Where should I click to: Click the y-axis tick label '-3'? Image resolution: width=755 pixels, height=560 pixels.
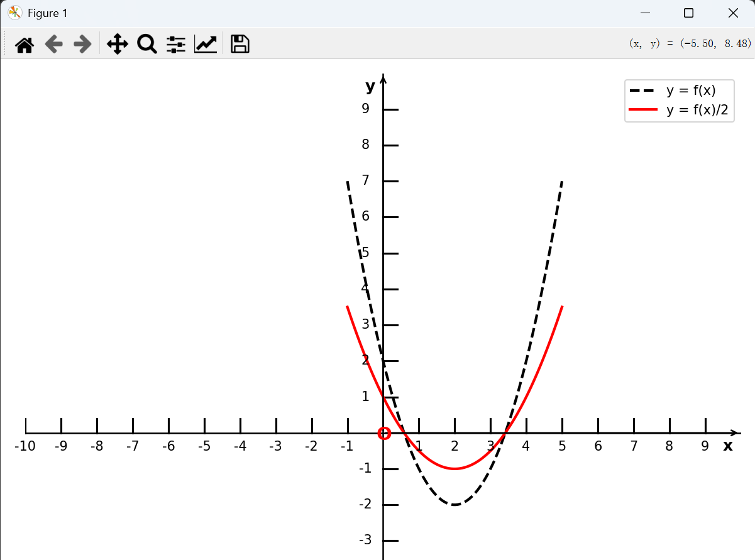(365, 540)
